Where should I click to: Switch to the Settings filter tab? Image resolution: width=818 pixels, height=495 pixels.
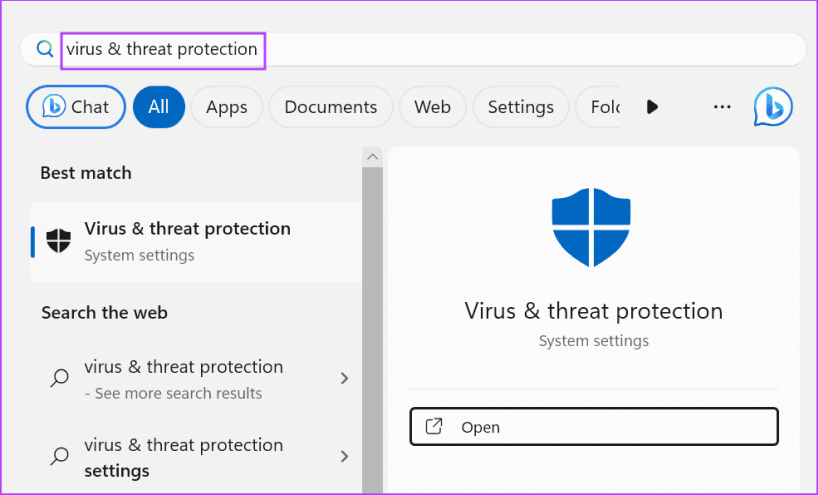click(x=520, y=107)
